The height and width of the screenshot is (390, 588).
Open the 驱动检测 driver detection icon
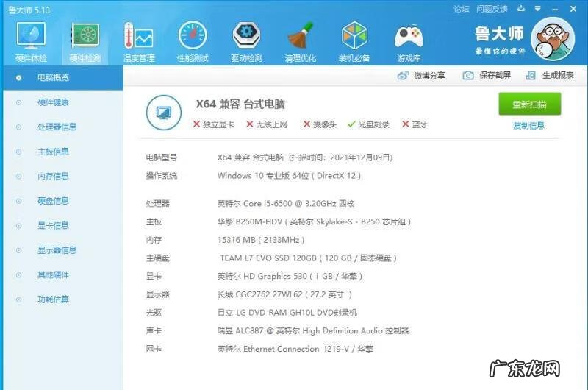246,41
